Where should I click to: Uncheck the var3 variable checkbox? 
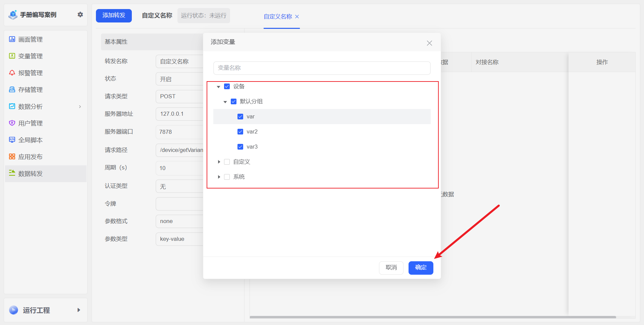click(240, 147)
